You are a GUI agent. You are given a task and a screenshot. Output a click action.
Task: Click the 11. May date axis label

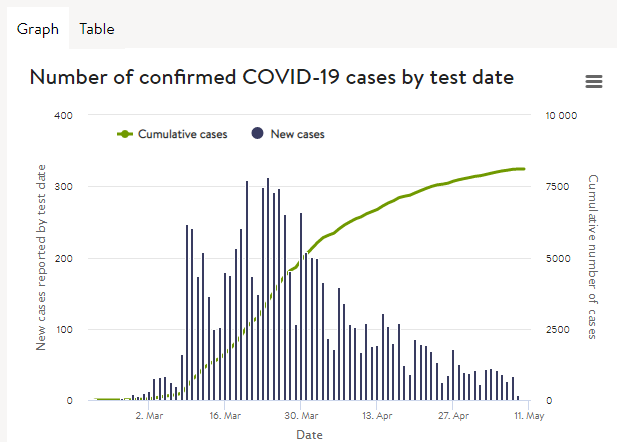529,416
